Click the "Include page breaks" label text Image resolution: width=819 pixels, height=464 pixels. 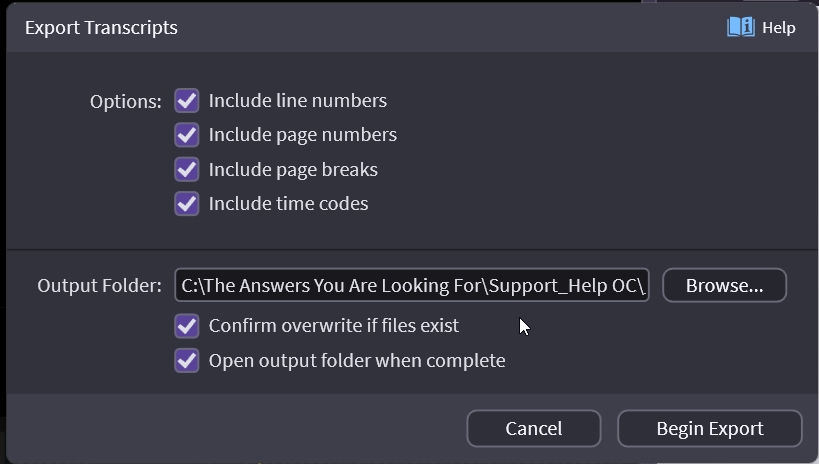(x=293, y=169)
